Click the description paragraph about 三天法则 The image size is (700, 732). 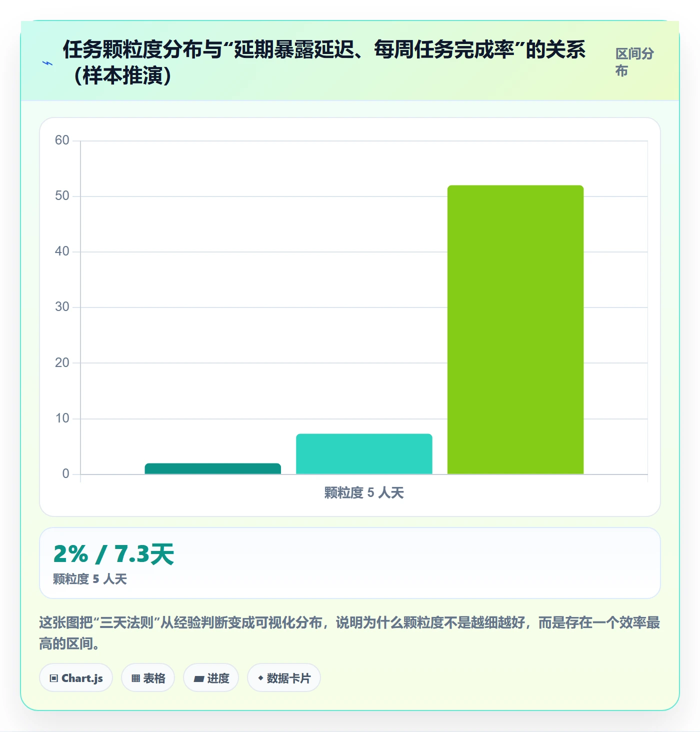(x=350, y=633)
